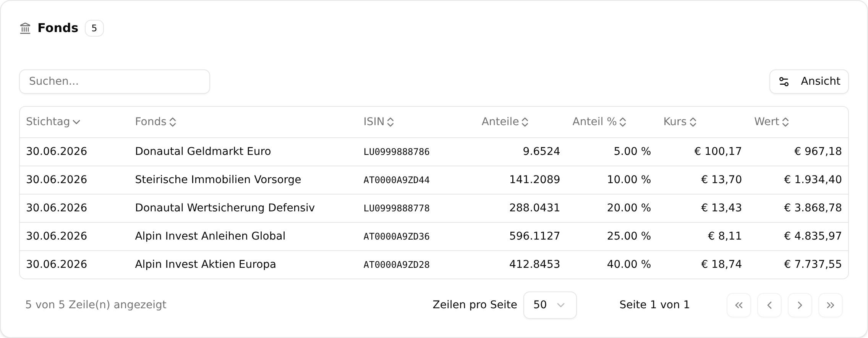Select Alpin Invest Anleihen Global fund name

coord(210,236)
